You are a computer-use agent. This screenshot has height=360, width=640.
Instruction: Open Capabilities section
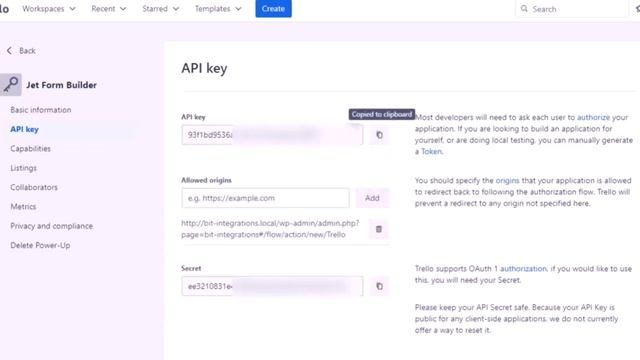[31, 149]
